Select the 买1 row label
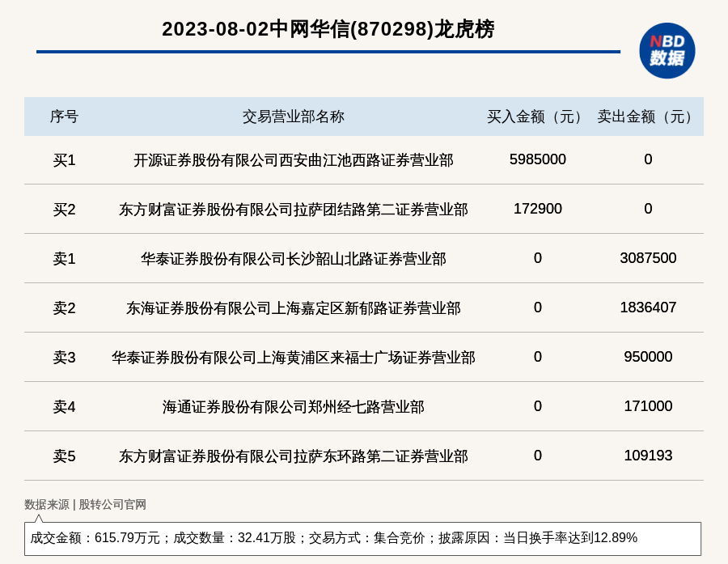 coord(64,160)
